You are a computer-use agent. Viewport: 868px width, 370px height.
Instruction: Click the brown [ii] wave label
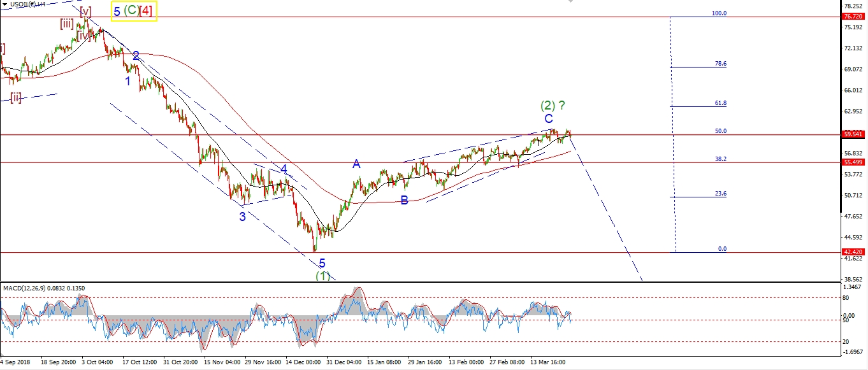pyautogui.click(x=16, y=97)
